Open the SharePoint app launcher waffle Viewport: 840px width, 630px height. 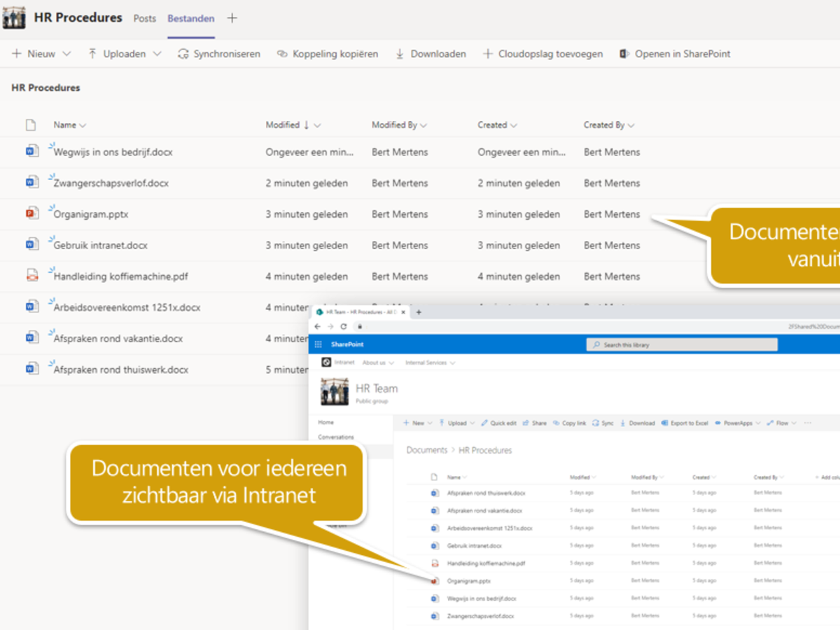[318, 344]
